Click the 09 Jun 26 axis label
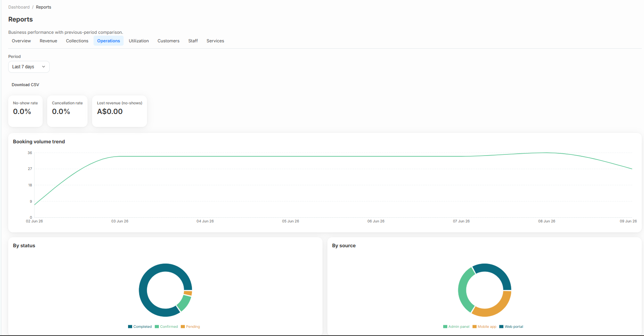644x336 pixels. pyautogui.click(x=628, y=221)
